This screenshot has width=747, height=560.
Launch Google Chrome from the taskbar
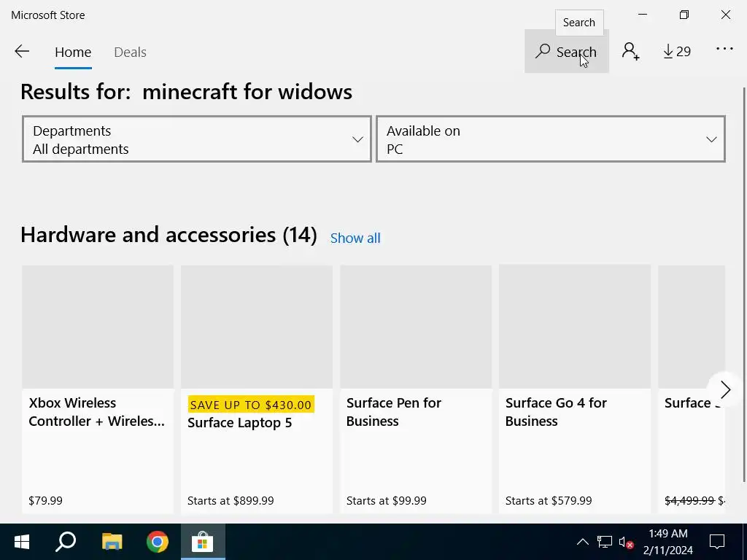[x=158, y=542]
